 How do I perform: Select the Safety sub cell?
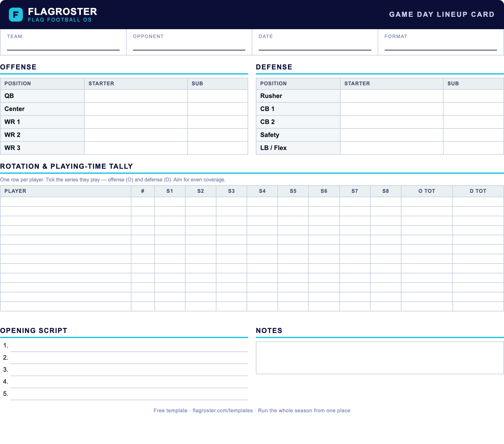click(474, 135)
